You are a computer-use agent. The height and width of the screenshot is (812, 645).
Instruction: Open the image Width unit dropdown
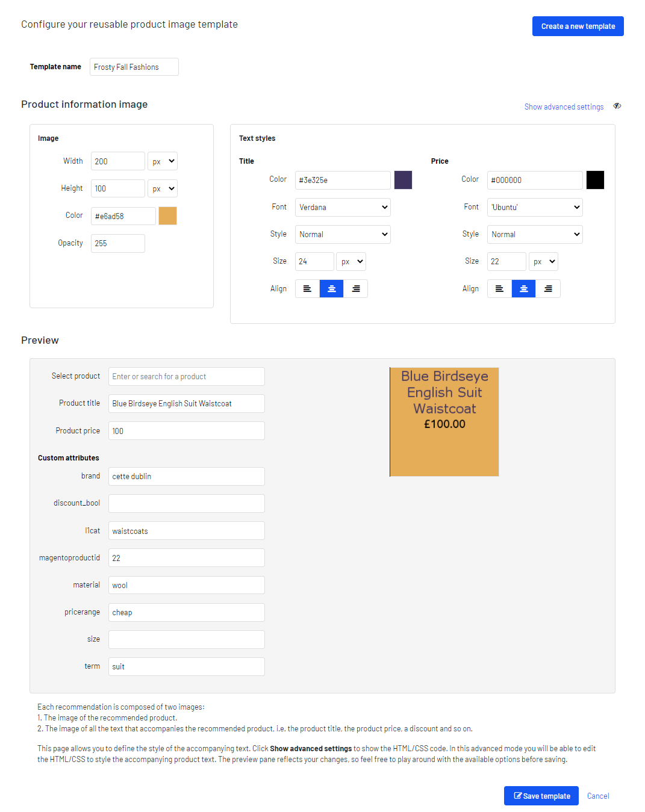tap(162, 161)
